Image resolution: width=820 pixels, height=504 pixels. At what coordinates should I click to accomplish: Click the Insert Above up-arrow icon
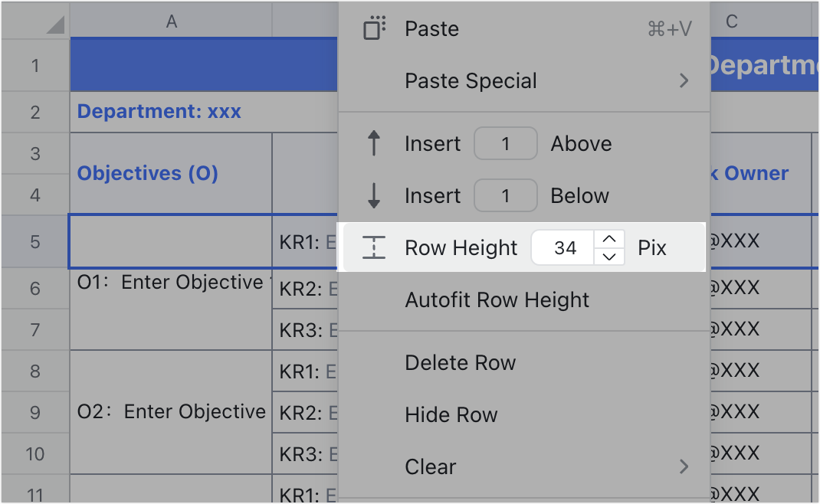[x=375, y=143]
